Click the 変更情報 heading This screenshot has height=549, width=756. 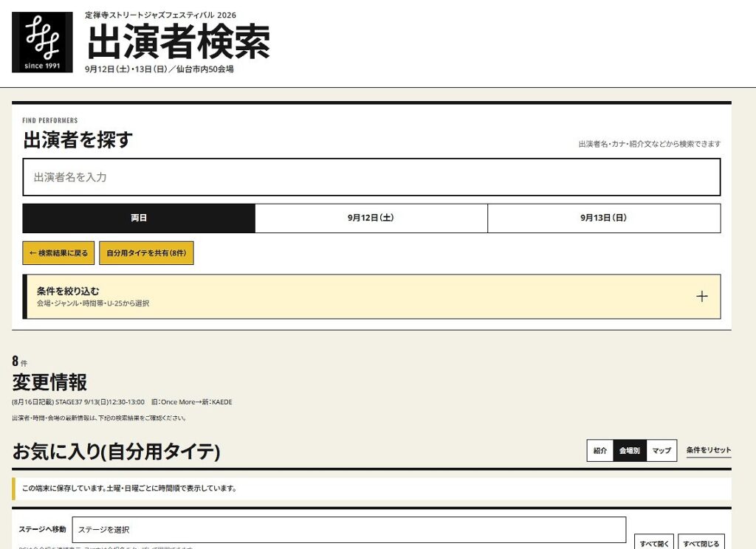(49, 382)
